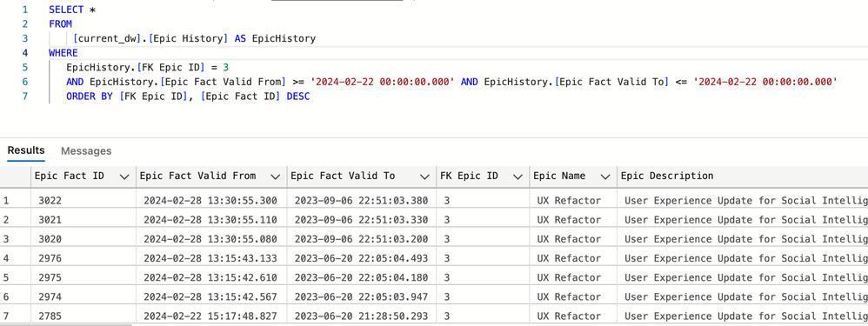Click Epic Description cell in row 2785
Screen dimensions: 868x326
point(743,316)
